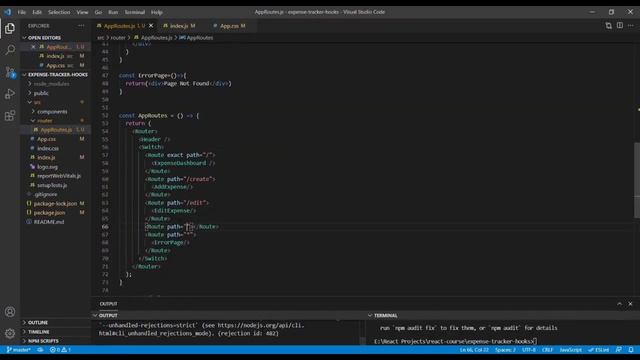This screenshot has height=360, width=640.
Task: Open the Extensions view icon
Action: click(x=10, y=116)
